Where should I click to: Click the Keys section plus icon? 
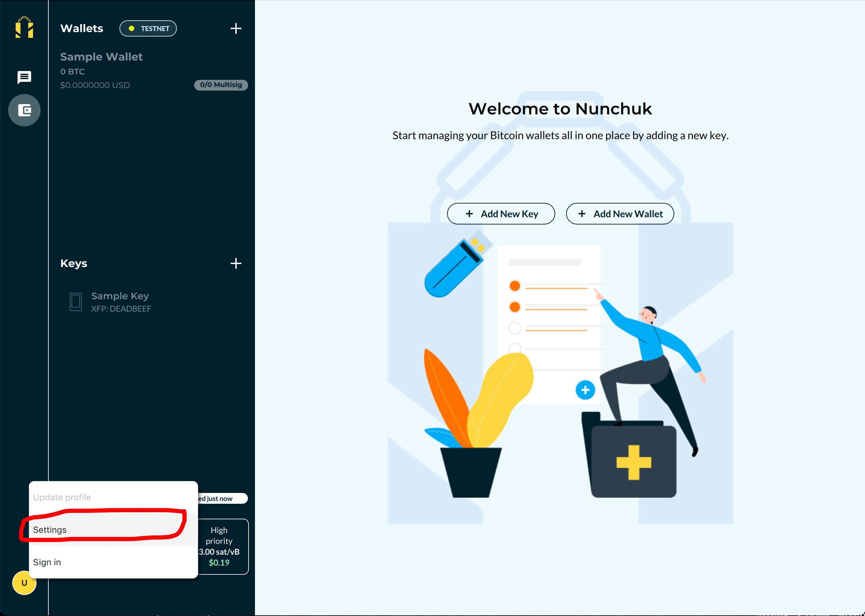(236, 263)
